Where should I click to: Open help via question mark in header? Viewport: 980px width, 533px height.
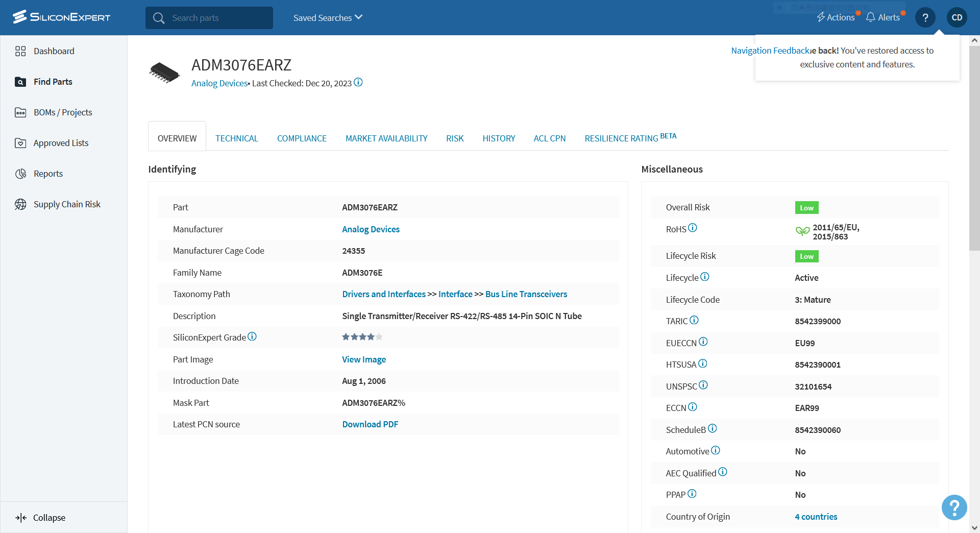click(x=925, y=17)
